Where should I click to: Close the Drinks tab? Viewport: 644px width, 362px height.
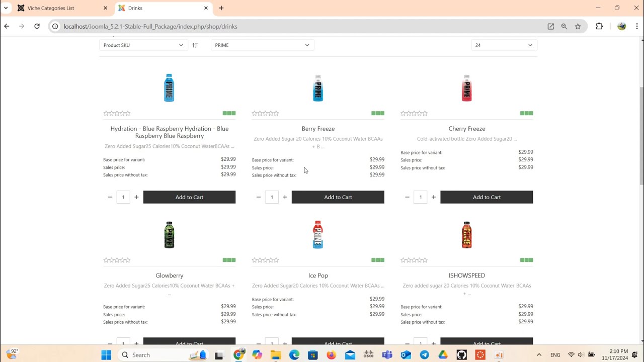click(206, 8)
